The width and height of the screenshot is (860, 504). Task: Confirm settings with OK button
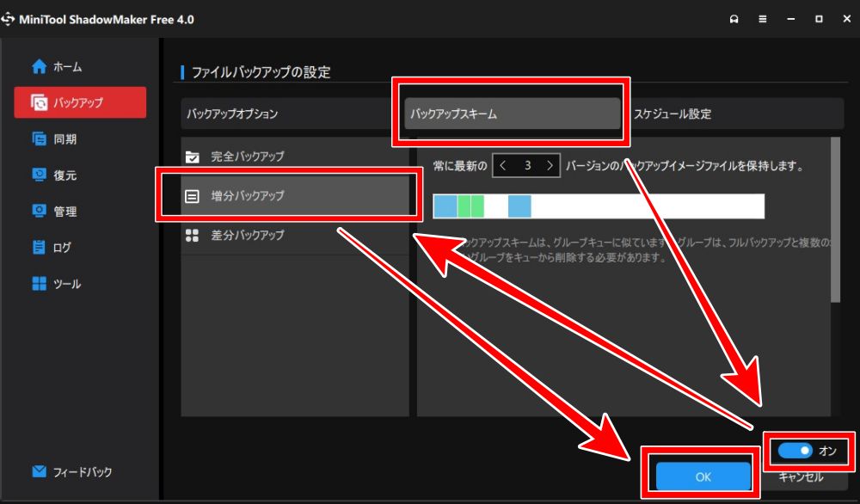click(703, 476)
